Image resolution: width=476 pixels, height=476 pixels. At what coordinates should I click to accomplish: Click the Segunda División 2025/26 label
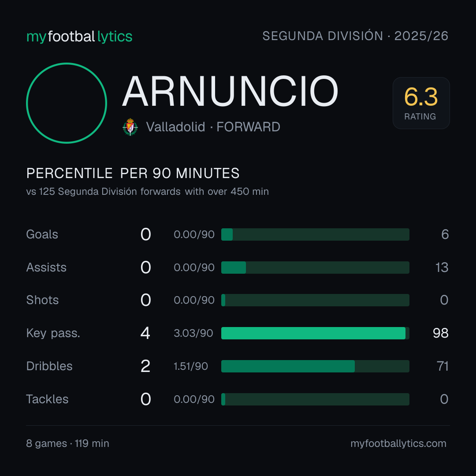pos(355,36)
